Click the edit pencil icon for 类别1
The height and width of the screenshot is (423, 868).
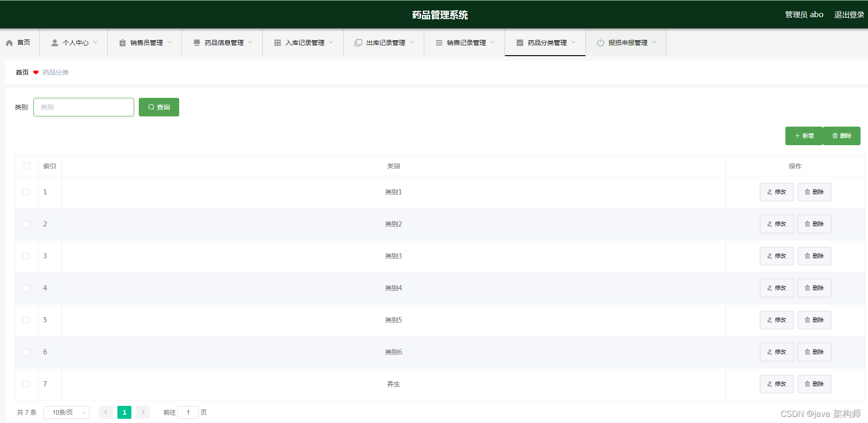[x=770, y=192]
